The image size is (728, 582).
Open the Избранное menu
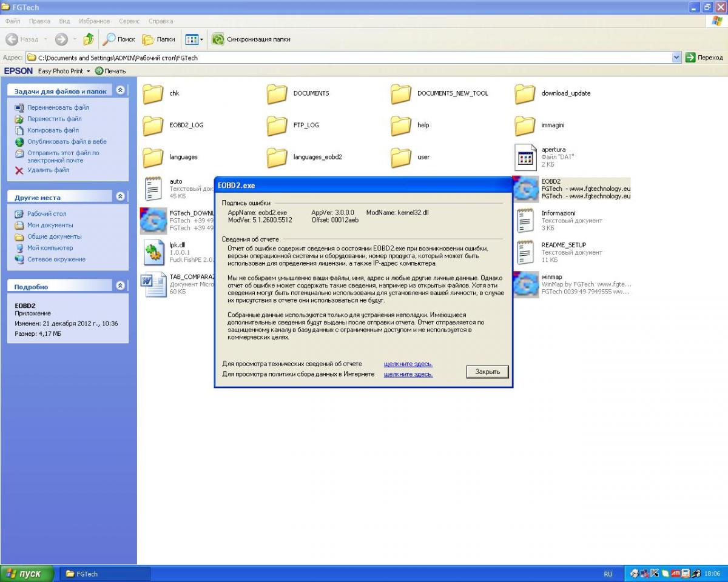tap(95, 21)
